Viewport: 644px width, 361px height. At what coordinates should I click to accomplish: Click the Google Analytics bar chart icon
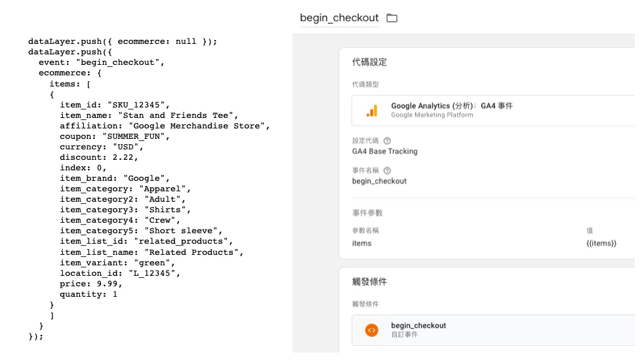372,111
